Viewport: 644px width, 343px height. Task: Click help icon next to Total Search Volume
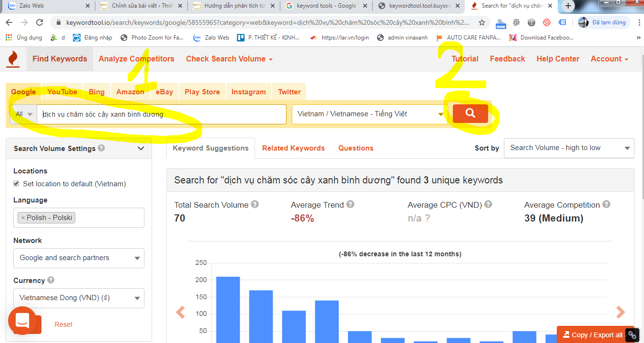point(255,204)
